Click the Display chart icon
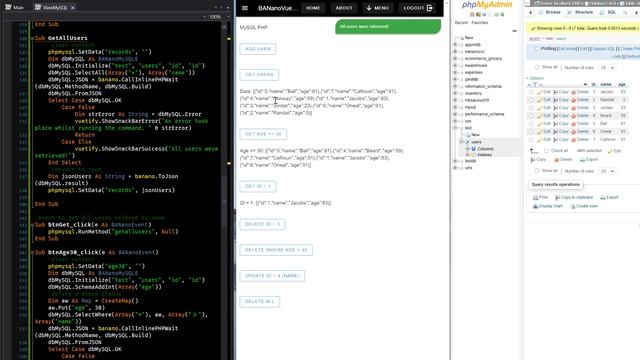 click(535, 207)
